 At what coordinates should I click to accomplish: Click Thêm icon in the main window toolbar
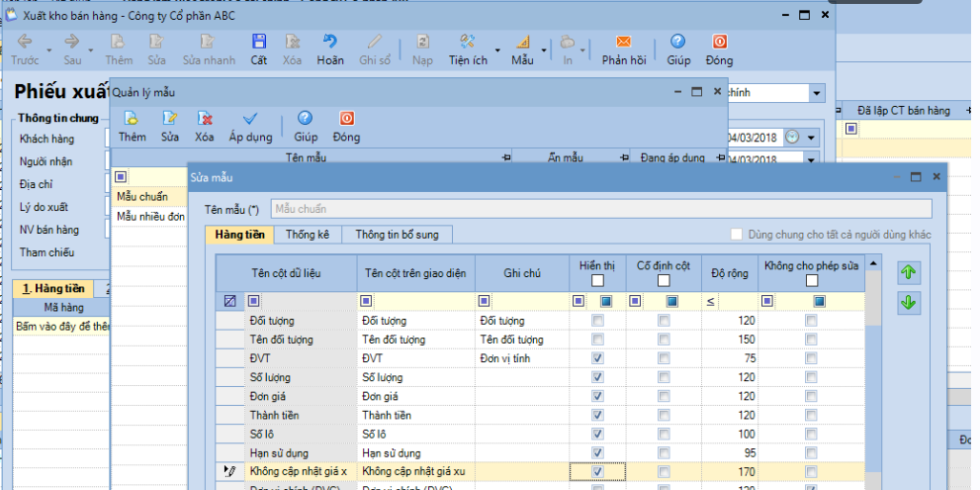(x=118, y=42)
